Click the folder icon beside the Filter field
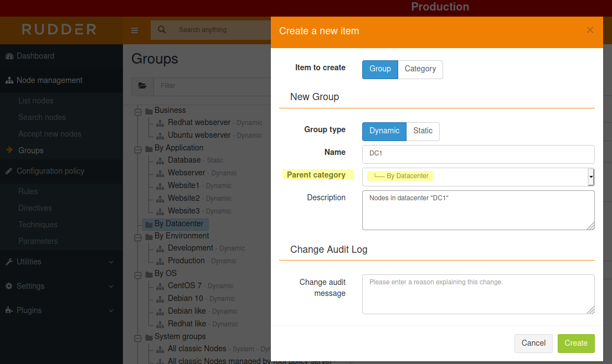612x364 pixels. pos(142,86)
